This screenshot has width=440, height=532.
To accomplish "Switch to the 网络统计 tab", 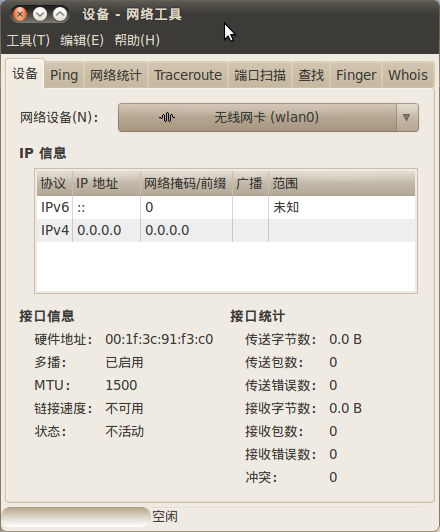I will pyautogui.click(x=115, y=75).
